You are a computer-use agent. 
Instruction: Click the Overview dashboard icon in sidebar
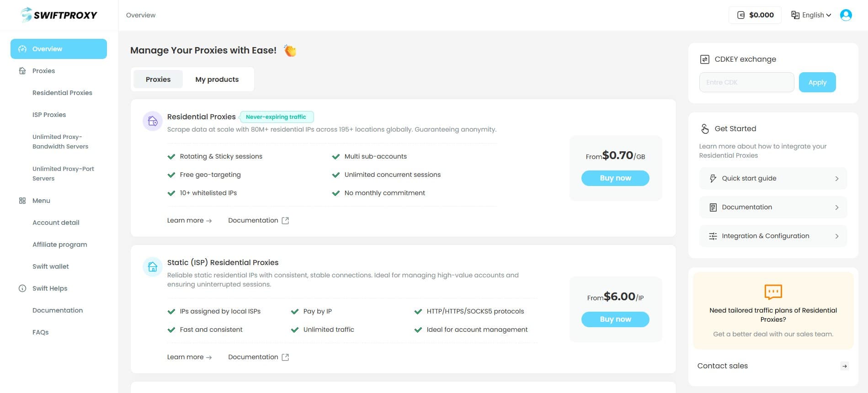pos(22,49)
